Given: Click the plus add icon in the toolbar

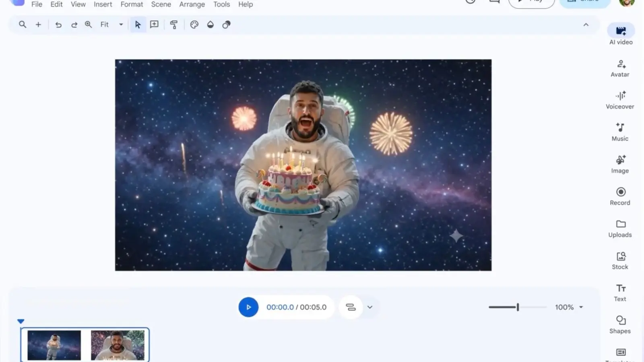Looking at the screenshot, I should [38, 25].
